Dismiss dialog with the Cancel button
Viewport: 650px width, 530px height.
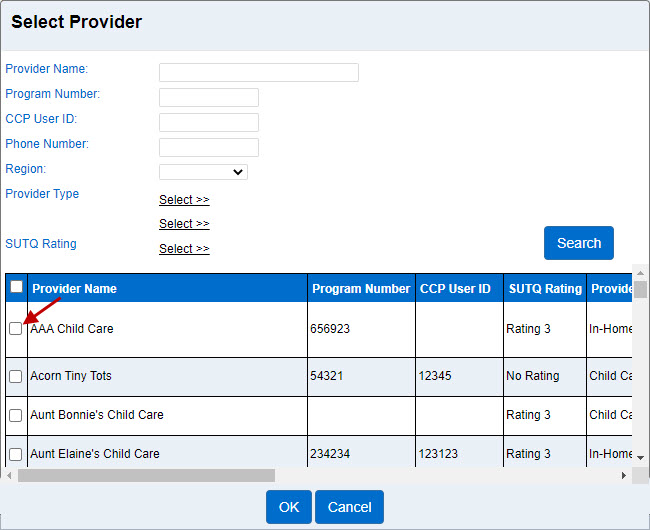click(349, 507)
